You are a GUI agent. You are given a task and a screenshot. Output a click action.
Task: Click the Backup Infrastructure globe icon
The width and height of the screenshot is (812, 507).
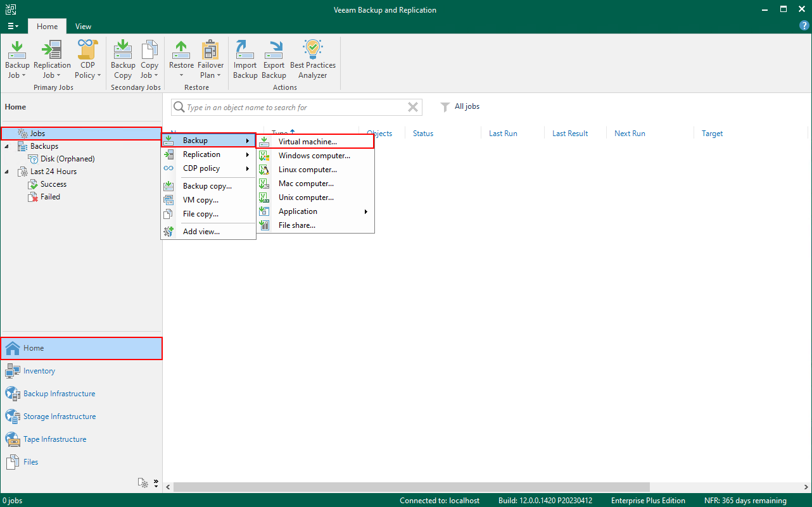(13, 394)
